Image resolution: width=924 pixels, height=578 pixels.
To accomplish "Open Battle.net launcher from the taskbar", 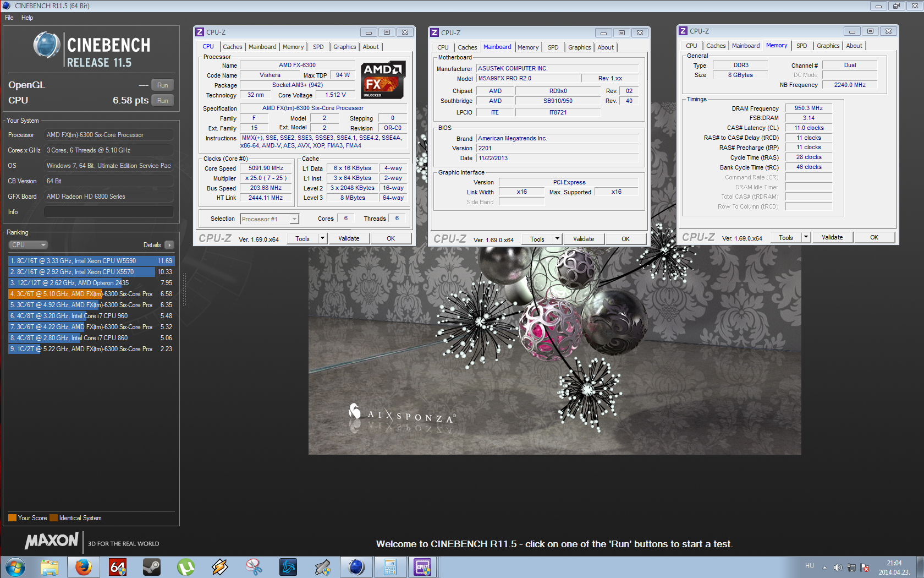I will [288, 567].
